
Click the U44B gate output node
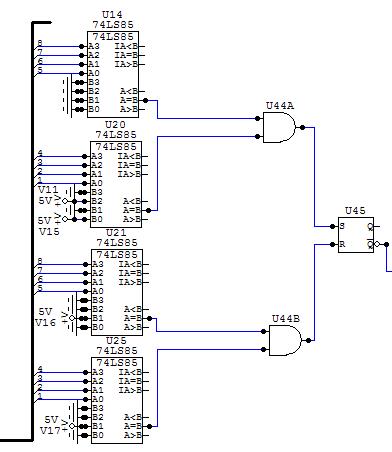[x=308, y=340]
